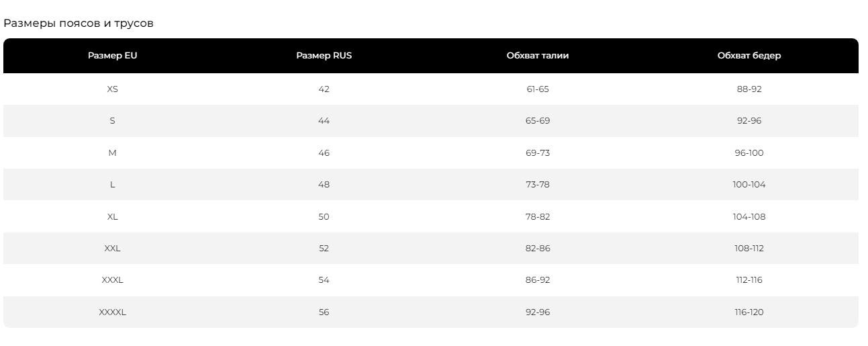Click hip measurement 96-100 cell
Viewport: 868px width, 346px height.
tap(749, 153)
